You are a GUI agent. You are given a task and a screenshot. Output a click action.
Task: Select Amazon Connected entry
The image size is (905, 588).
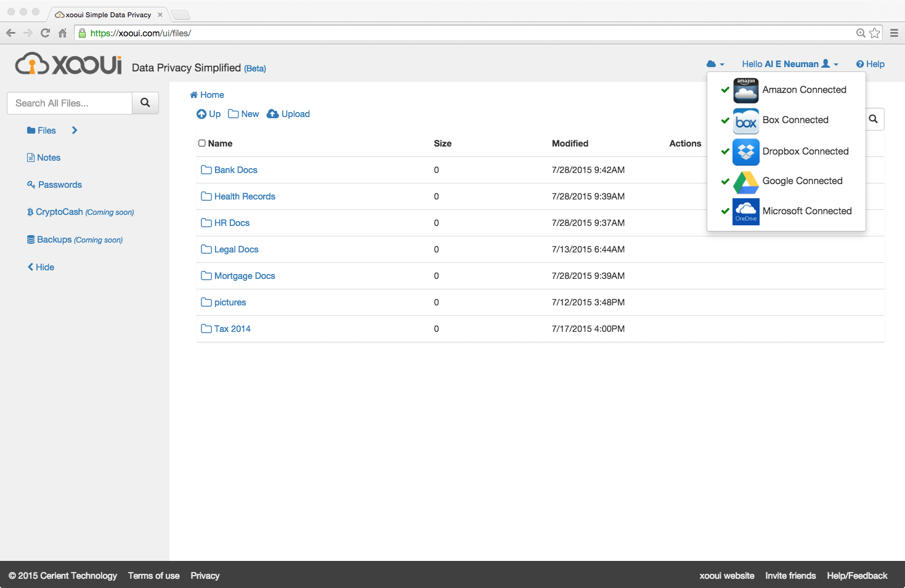(786, 90)
